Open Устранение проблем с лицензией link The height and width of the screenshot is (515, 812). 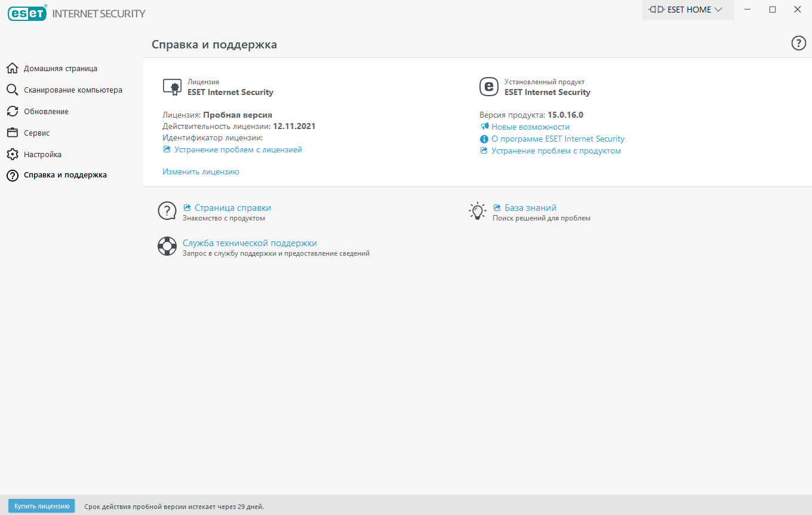click(x=238, y=149)
